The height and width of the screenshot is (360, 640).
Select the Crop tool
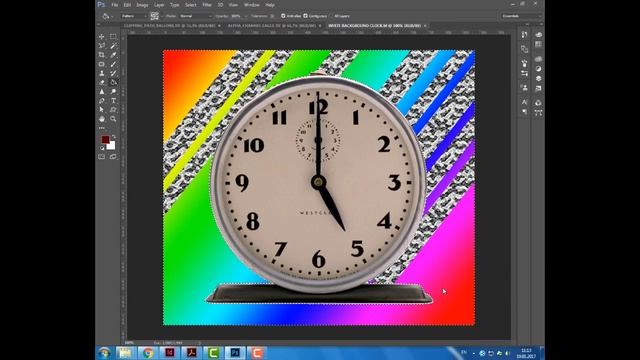coord(102,55)
